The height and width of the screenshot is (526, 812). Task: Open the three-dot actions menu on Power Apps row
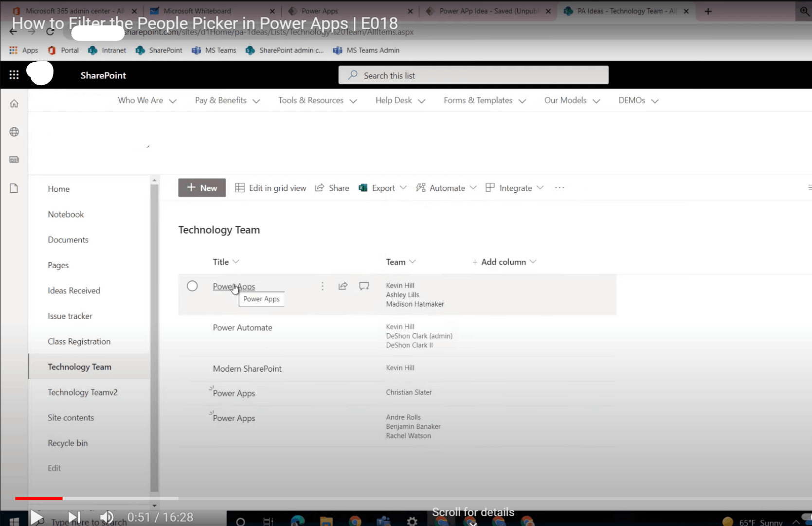point(323,286)
